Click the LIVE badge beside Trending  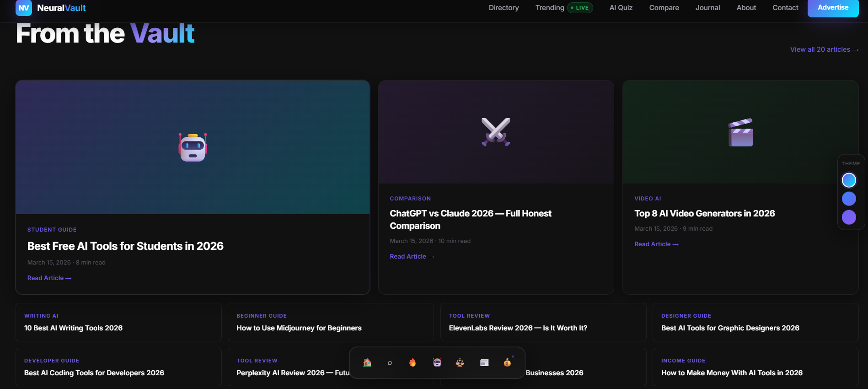pyautogui.click(x=580, y=8)
